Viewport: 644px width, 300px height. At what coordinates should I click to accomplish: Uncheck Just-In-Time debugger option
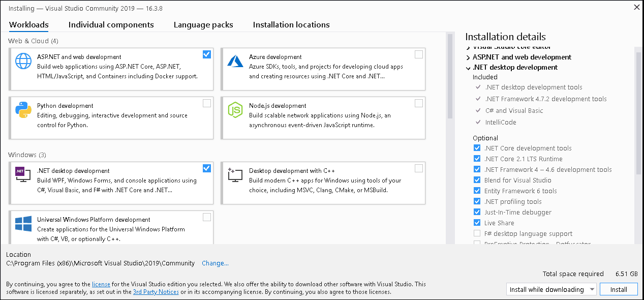pos(477,212)
